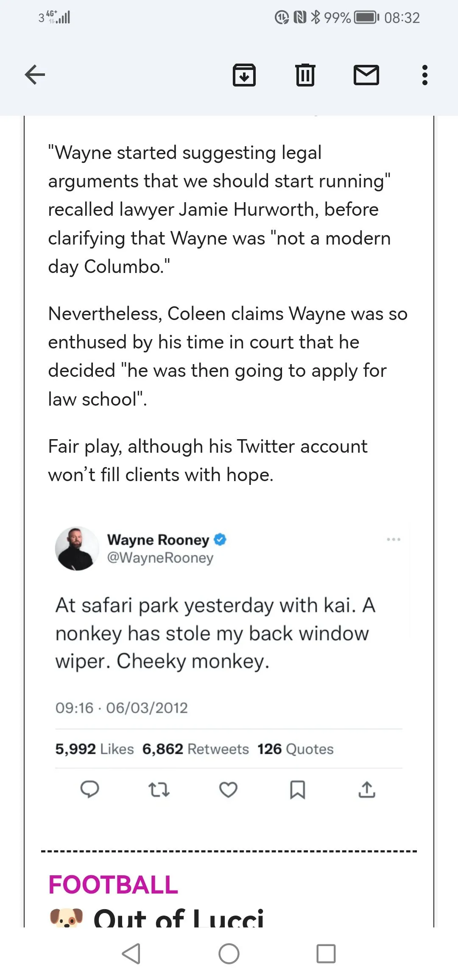Screen dimensions: 458x980
Task: Tap the tweet share upload icon
Action: coord(367,790)
